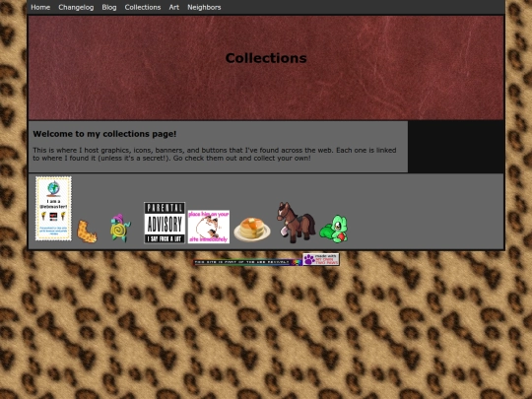Select Collections in the navigation bar
This screenshot has height=399, width=532.
pyautogui.click(x=143, y=7)
